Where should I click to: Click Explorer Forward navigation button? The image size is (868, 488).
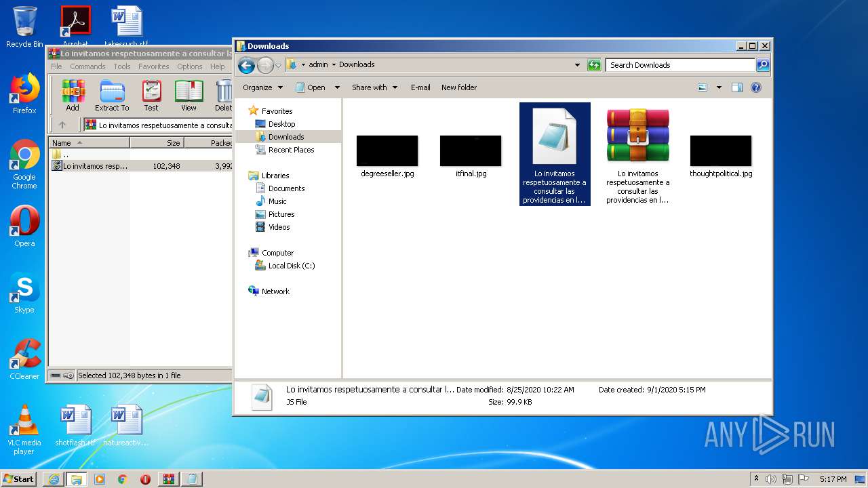tap(265, 65)
